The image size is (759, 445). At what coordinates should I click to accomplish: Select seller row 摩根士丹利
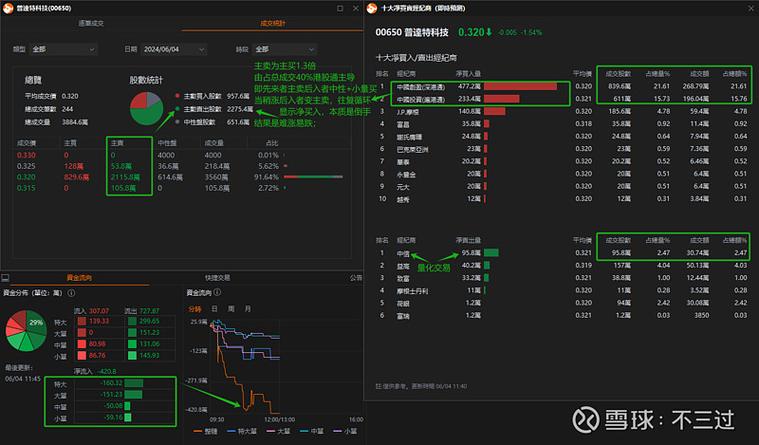click(562, 290)
